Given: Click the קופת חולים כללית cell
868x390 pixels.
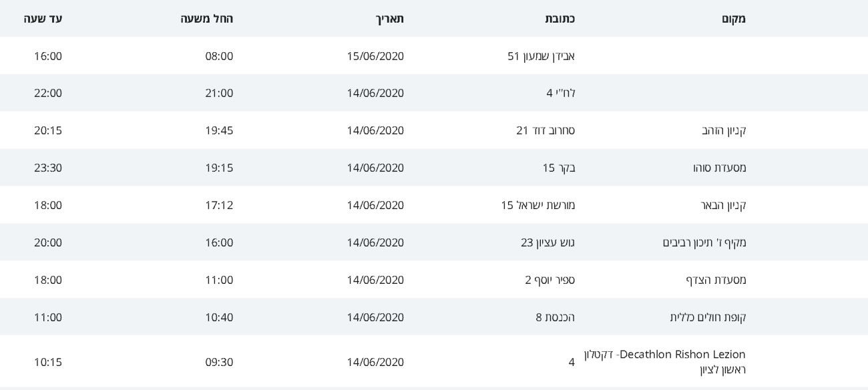Looking at the screenshot, I should pyautogui.click(x=708, y=318).
